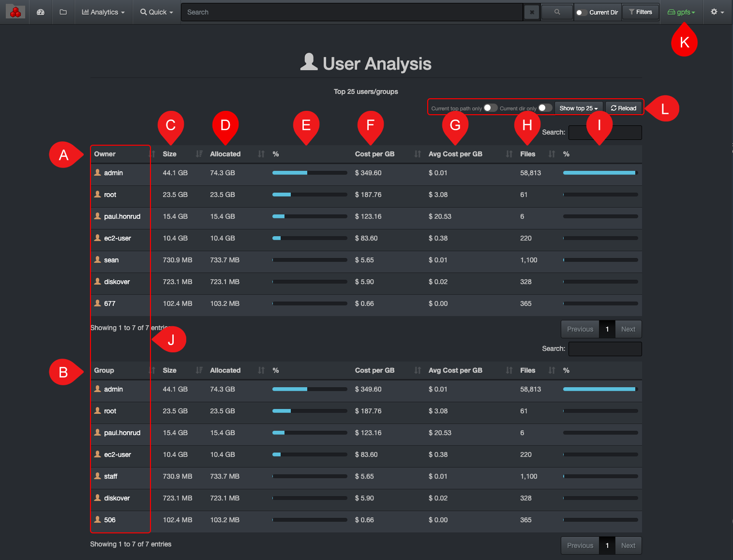Click the sort arrows on the Size column

pyautogui.click(x=198, y=154)
